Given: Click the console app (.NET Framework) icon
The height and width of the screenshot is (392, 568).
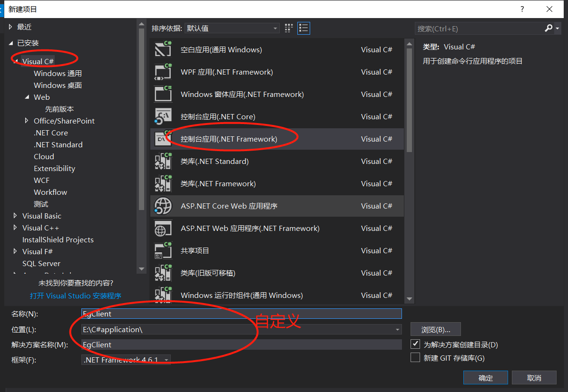Looking at the screenshot, I should (163, 139).
